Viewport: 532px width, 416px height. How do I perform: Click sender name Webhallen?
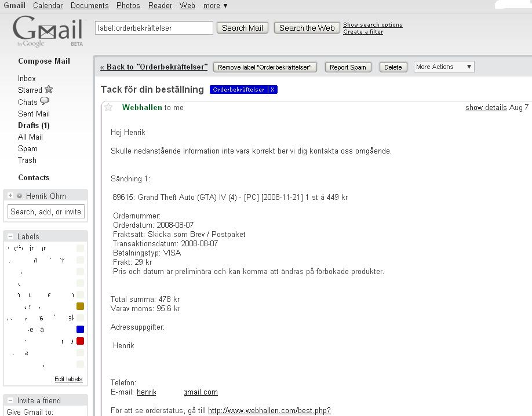142,107
